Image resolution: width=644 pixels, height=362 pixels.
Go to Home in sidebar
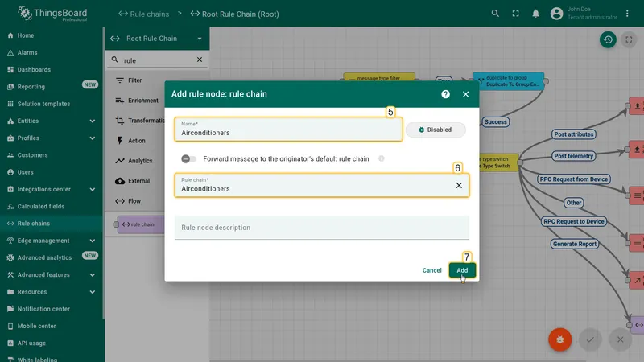pos(52,35)
